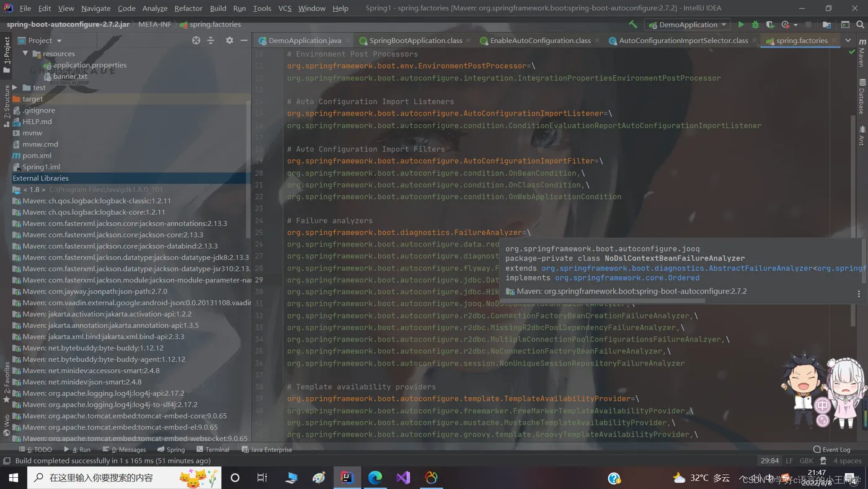Open the Database tool window
Image resolution: width=868 pixels, height=489 pixels.
(861, 96)
